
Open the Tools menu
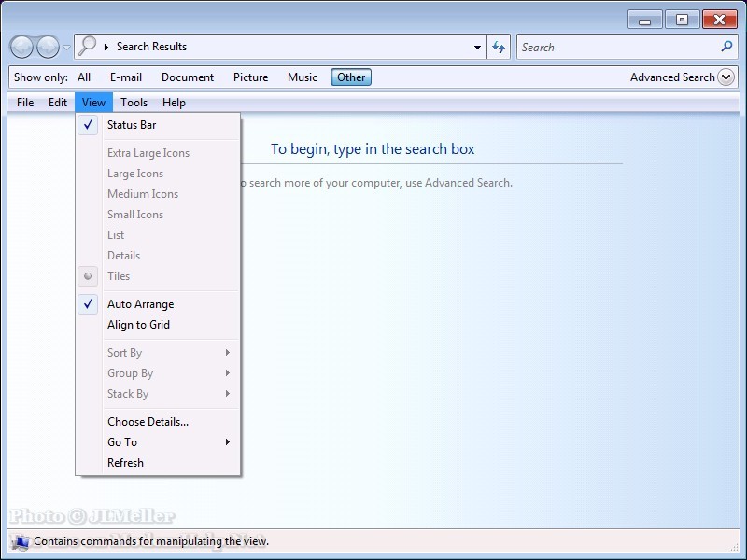pos(134,103)
